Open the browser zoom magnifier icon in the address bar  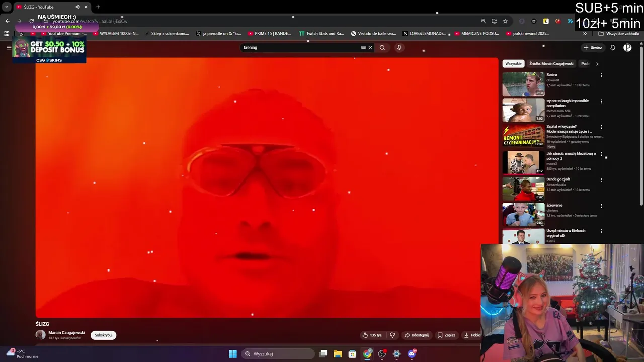coord(484,21)
